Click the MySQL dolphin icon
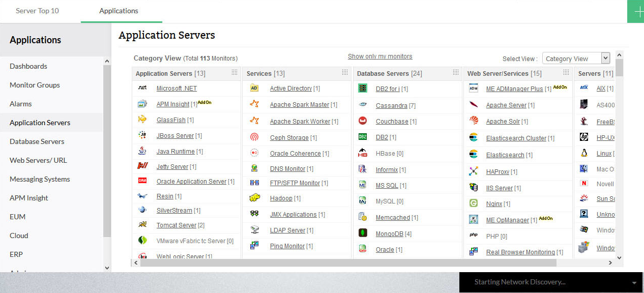 [362, 201]
